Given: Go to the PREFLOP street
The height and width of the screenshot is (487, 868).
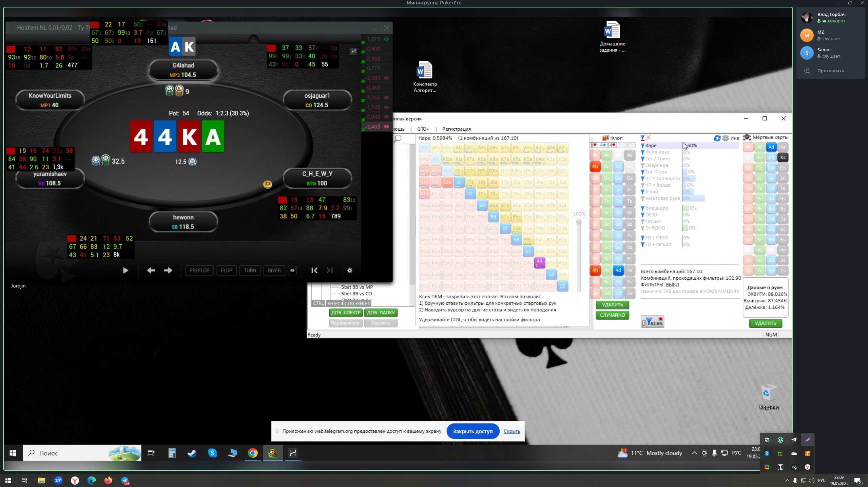Looking at the screenshot, I should coord(199,270).
